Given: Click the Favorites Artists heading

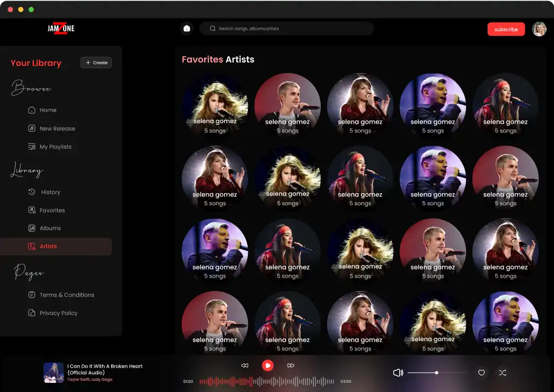Looking at the screenshot, I should pyautogui.click(x=218, y=59).
